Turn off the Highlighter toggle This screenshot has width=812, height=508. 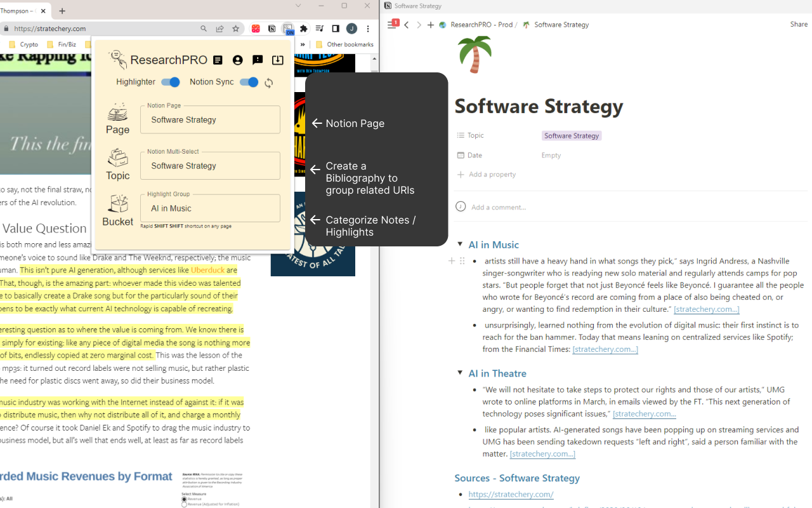(x=170, y=82)
